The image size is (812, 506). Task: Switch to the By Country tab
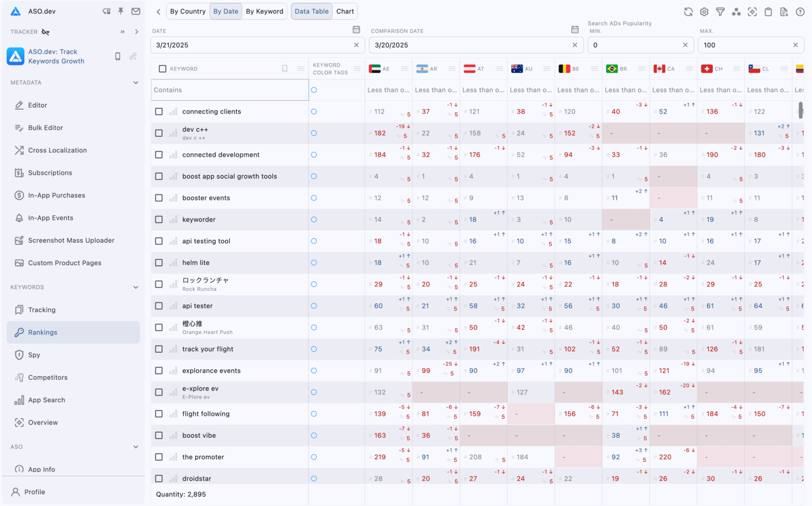tap(188, 11)
